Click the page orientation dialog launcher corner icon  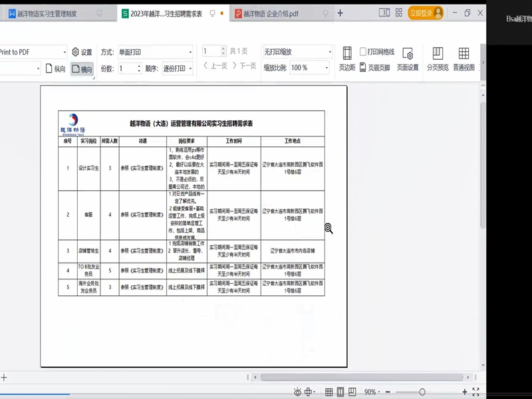tap(94, 77)
